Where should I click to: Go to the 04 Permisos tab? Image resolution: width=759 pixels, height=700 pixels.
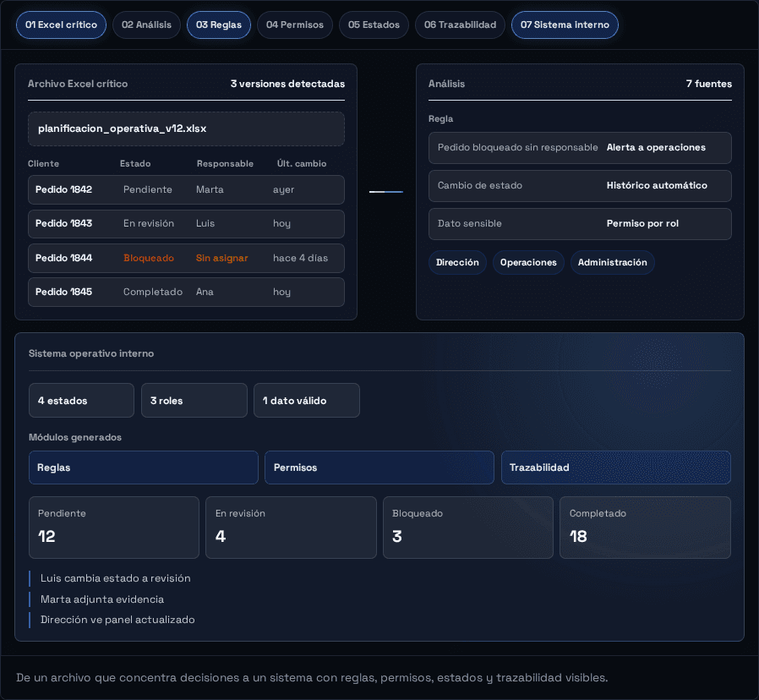tap(295, 25)
